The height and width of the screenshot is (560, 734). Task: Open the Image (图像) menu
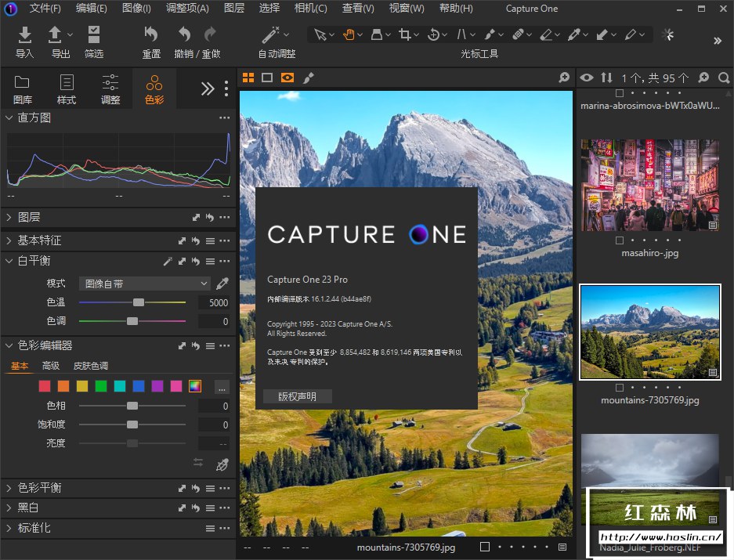(x=136, y=9)
